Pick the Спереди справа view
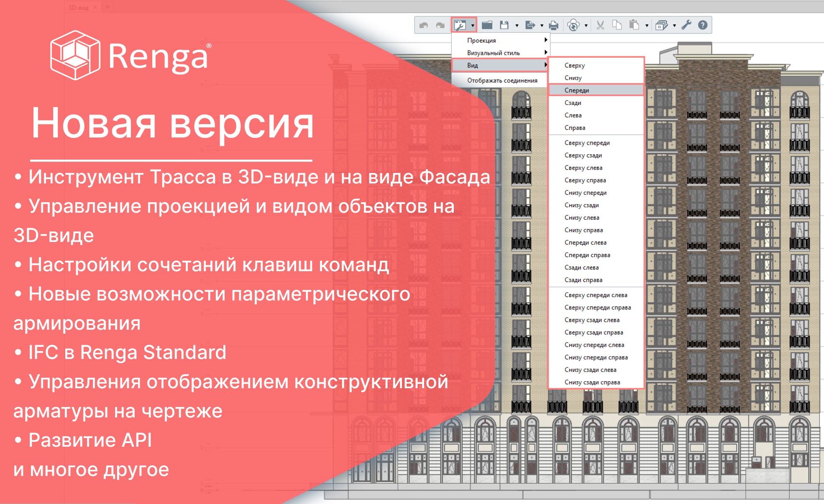This screenshot has height=504, width=824. (596, 255)
